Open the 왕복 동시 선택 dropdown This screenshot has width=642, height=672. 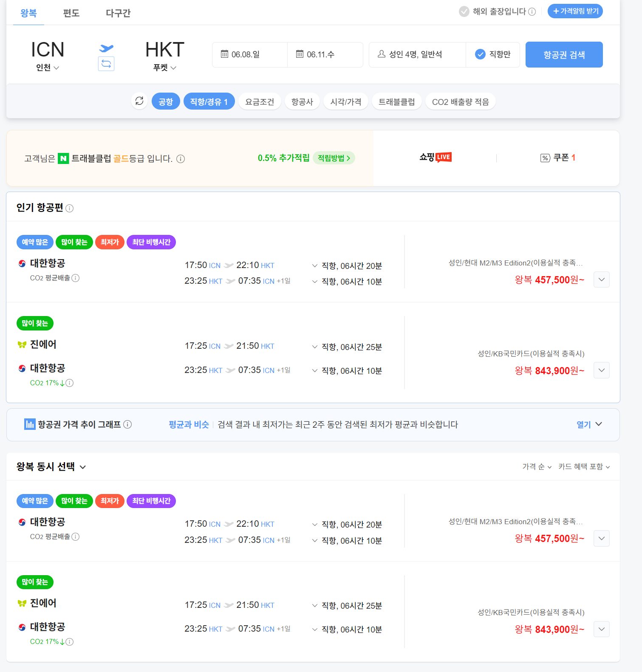click(x=51, y=467)
